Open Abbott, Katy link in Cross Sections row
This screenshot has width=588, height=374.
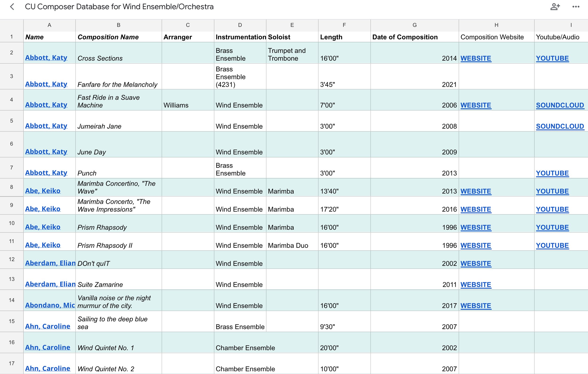point(46,58)
